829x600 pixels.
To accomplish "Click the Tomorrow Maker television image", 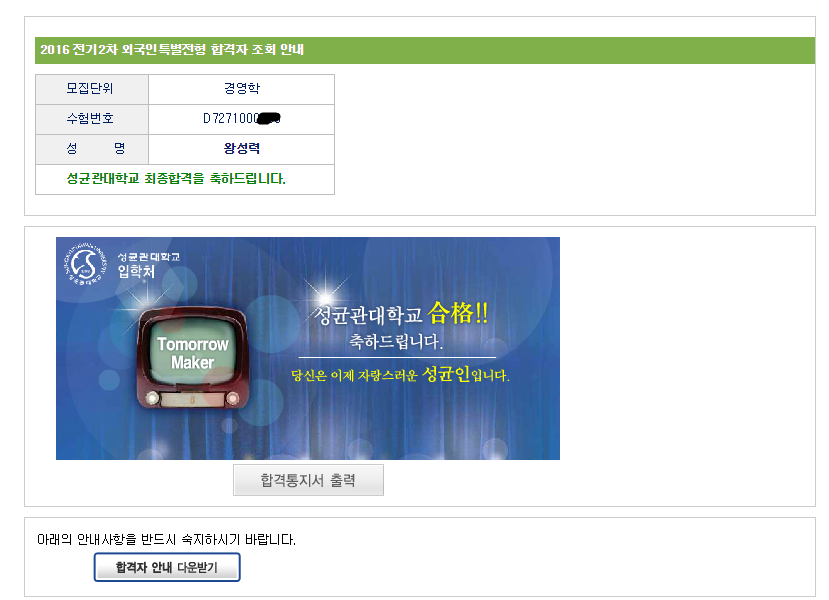I will (192, 358).
